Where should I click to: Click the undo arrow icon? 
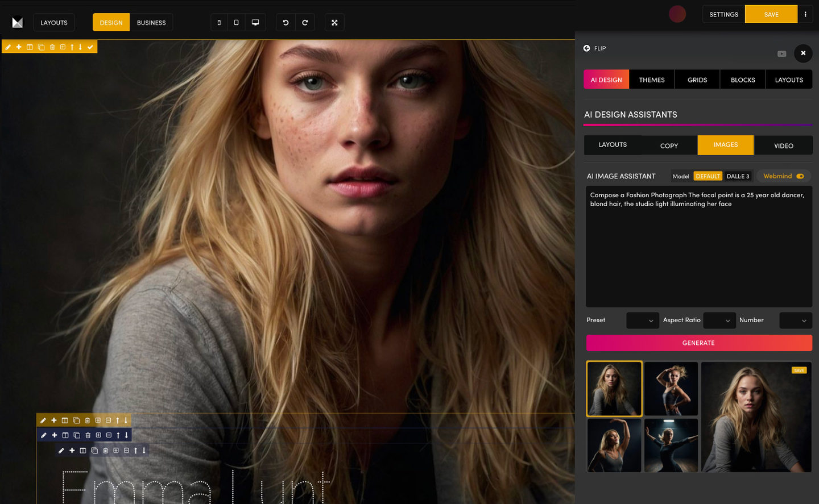[286, 23]
